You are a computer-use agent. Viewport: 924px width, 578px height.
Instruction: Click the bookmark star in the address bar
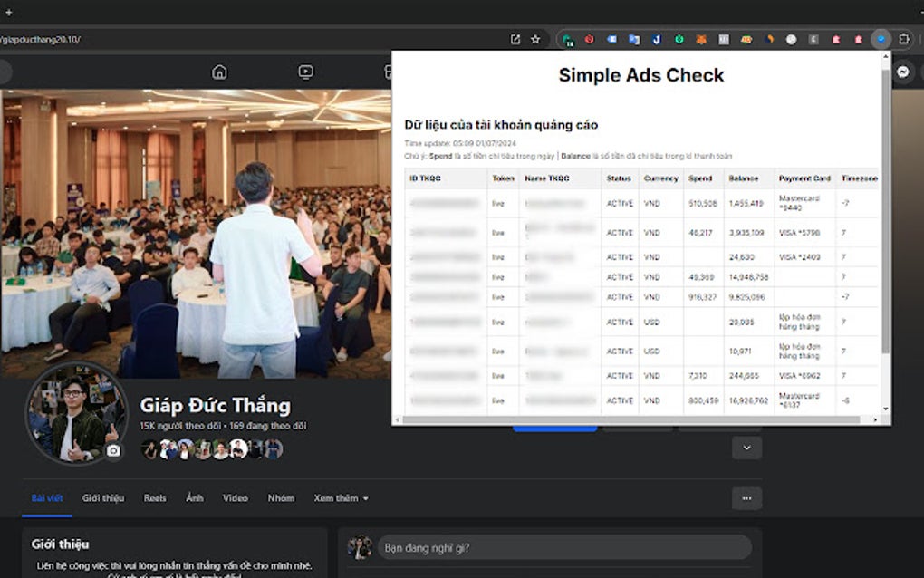coord(534,39)
